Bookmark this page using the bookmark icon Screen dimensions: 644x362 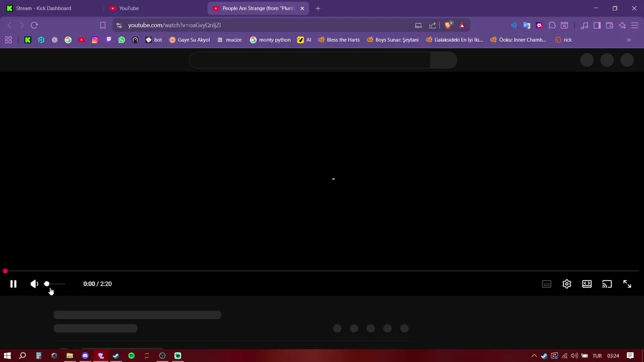[103, 25]
